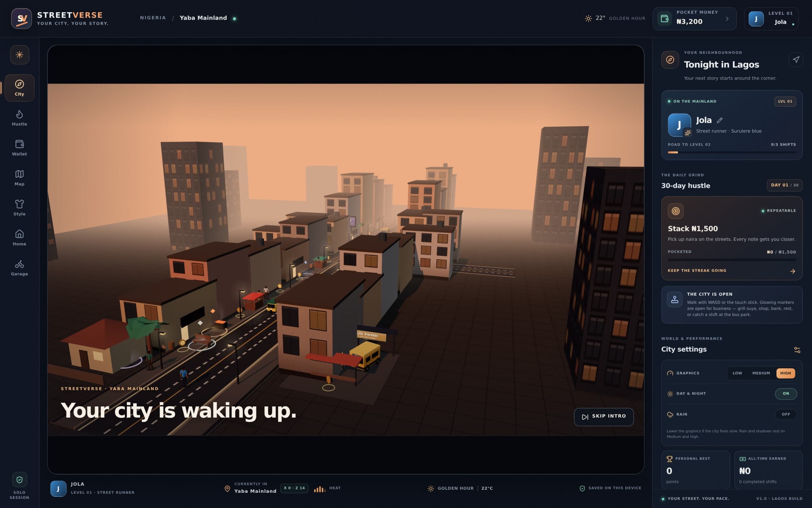Click the Solo Session shield icon

[x=19, y=480]
